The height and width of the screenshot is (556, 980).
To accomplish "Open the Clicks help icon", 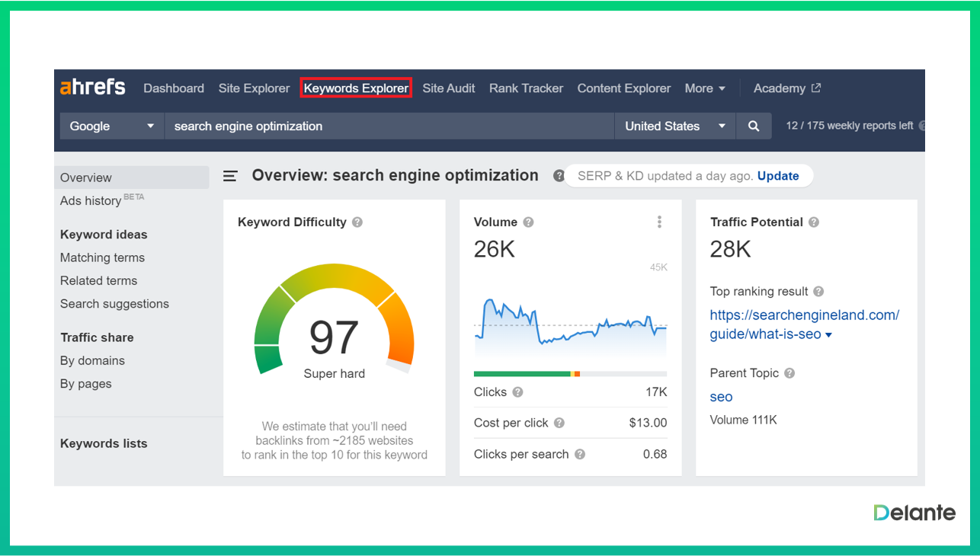I will click(x=517, y=392).
